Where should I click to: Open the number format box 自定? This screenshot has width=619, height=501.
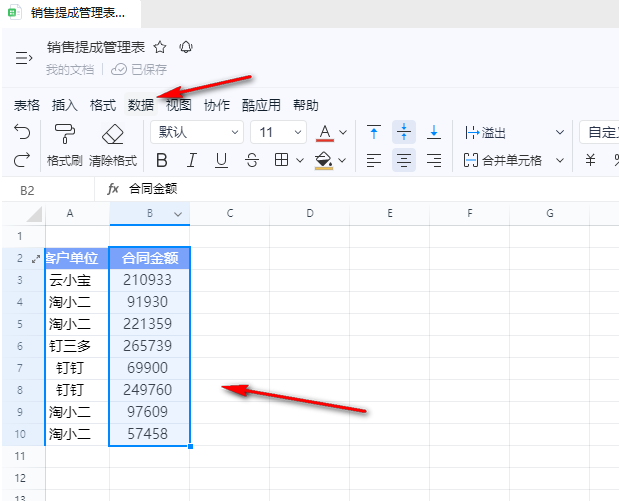599,132
